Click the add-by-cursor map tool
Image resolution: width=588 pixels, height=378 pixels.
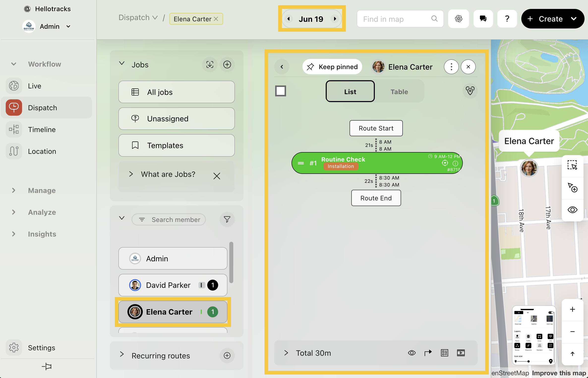pyautogui.click(x=572, y=188)
